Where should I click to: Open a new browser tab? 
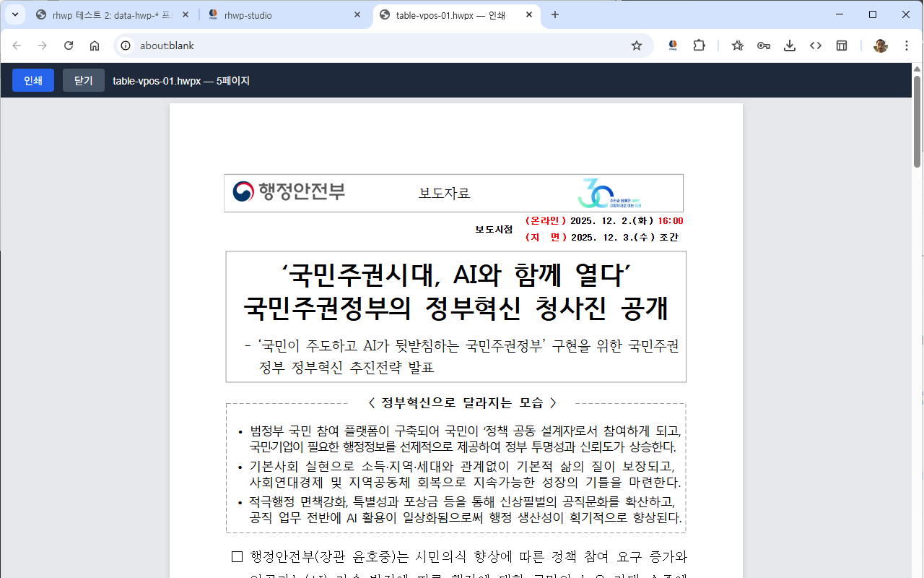pos(555,15)
